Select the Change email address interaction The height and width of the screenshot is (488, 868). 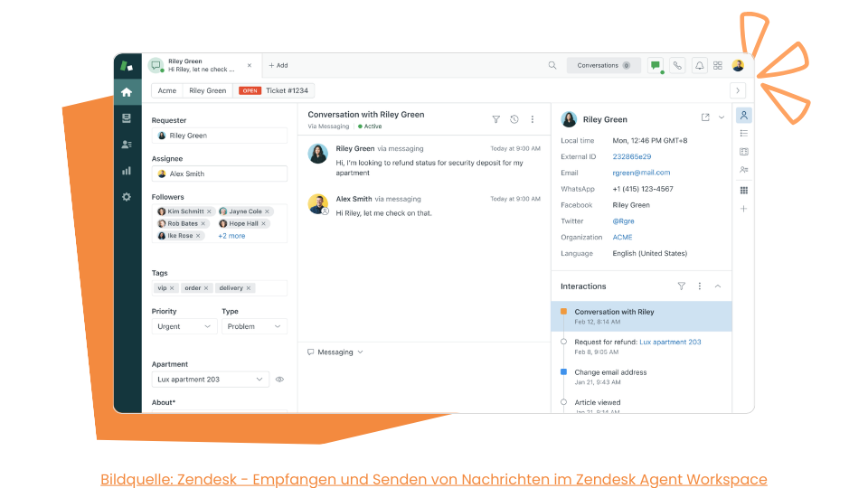[x=642, y=377]
